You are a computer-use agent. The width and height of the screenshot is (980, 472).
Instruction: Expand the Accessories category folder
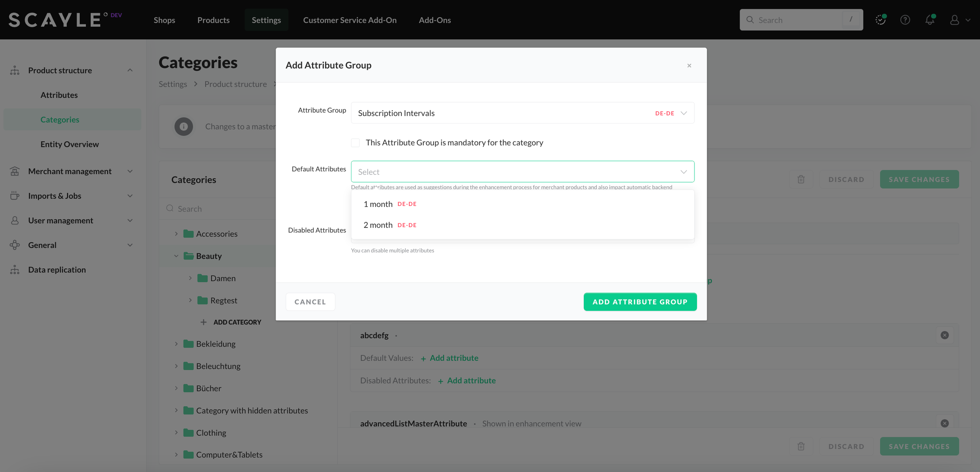click(x=176, y=234)
